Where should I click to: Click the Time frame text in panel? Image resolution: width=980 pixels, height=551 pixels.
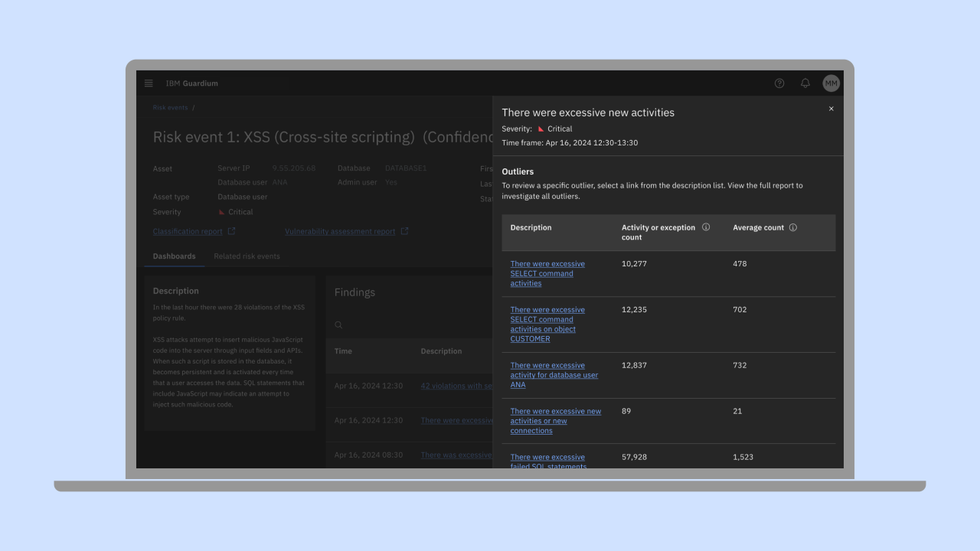[x=570, y=143]
